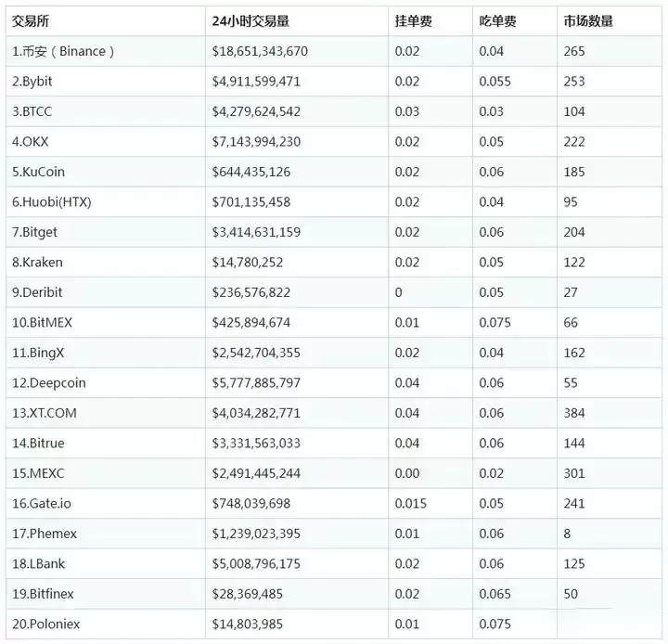Click XT.COM volume $4,034,282,771
The image size is (668, 644).
pos(256,413)
